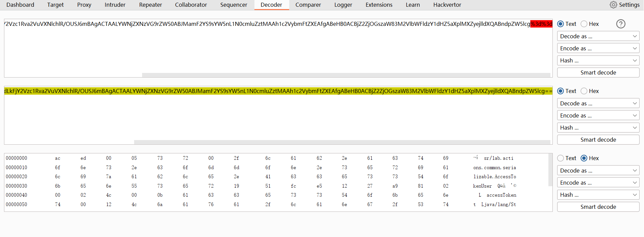Open the Decoder help question-mark icon

tap(621, 24)
